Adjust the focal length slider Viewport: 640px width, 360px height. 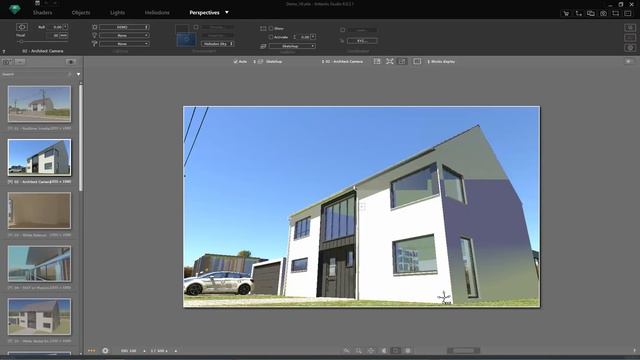42,42
